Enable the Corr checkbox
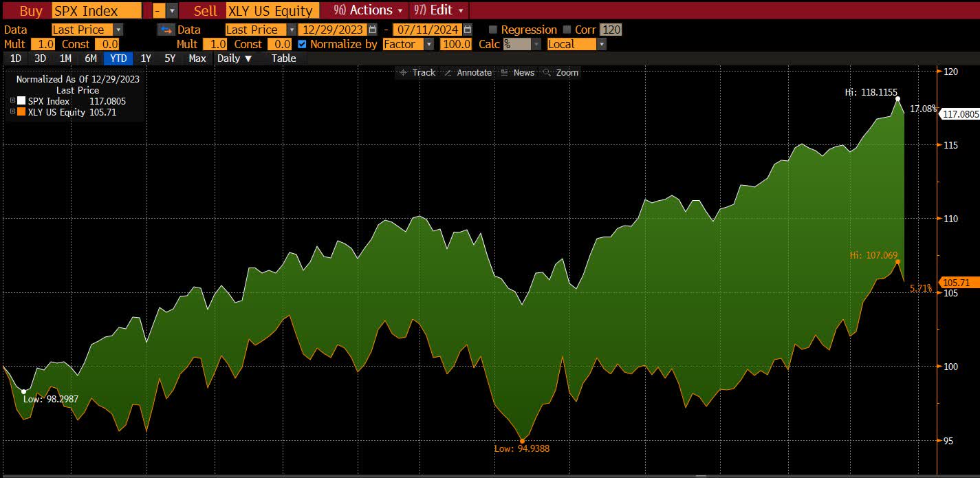The image size is (980, 478). click(x=567, y=30)
